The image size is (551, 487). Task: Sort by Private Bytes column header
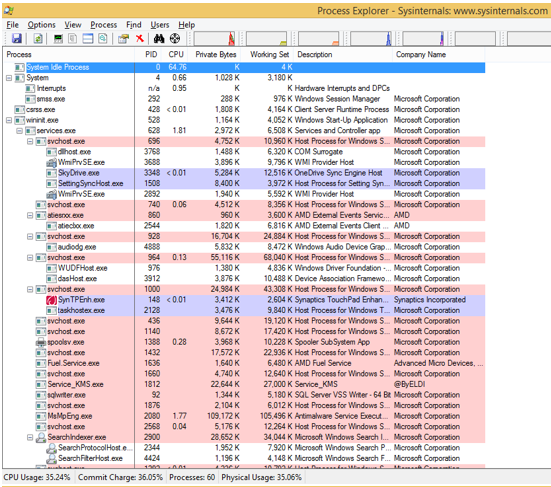point(214,54)
